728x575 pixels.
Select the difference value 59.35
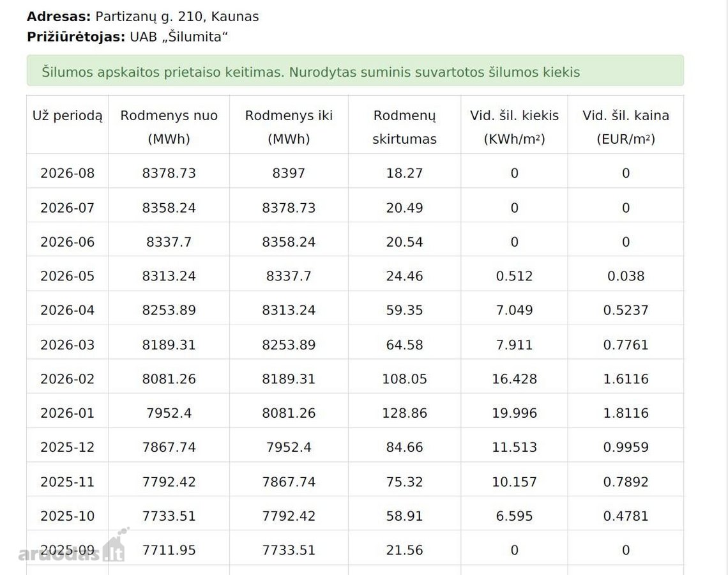point(404,310)
